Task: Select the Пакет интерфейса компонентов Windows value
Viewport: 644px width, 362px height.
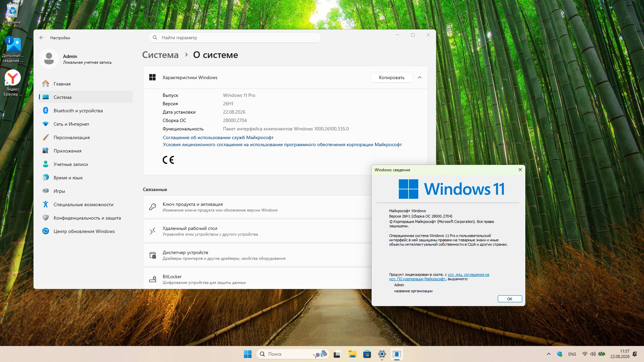Action: click(x=286, y=129)
